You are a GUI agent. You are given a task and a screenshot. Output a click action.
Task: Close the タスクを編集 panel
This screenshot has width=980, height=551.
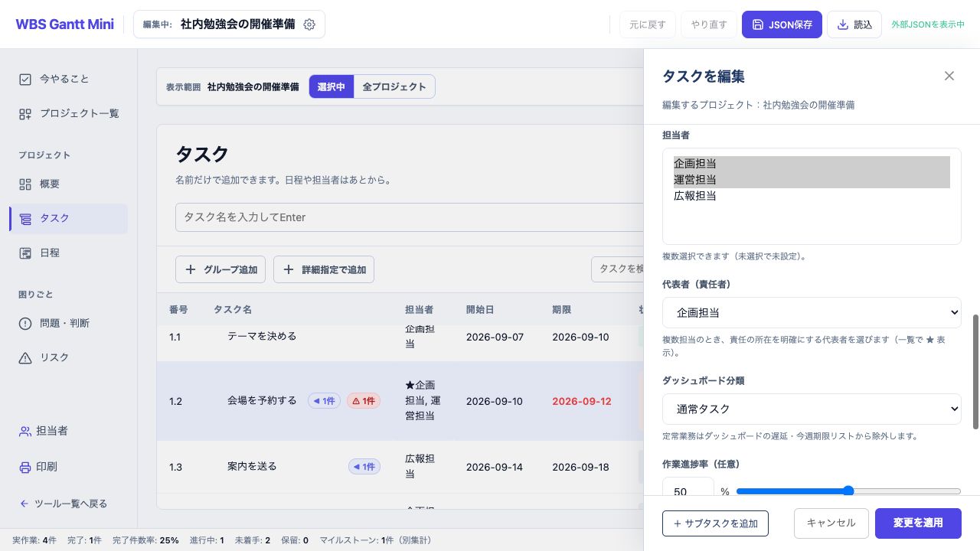pos(949,76)
